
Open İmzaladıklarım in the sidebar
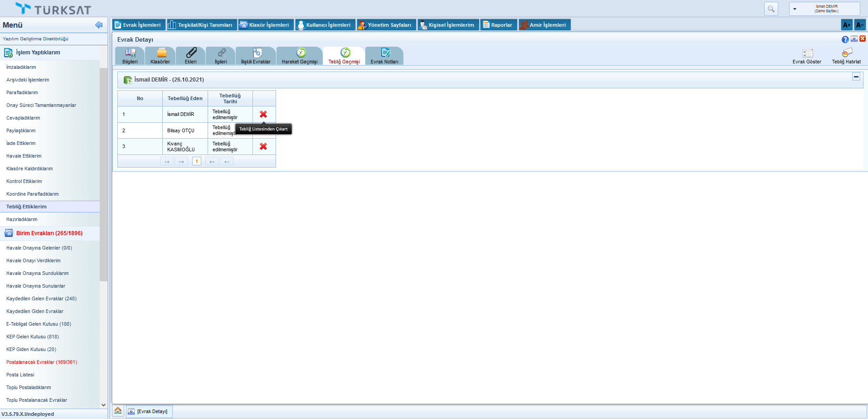pos(21,67)
